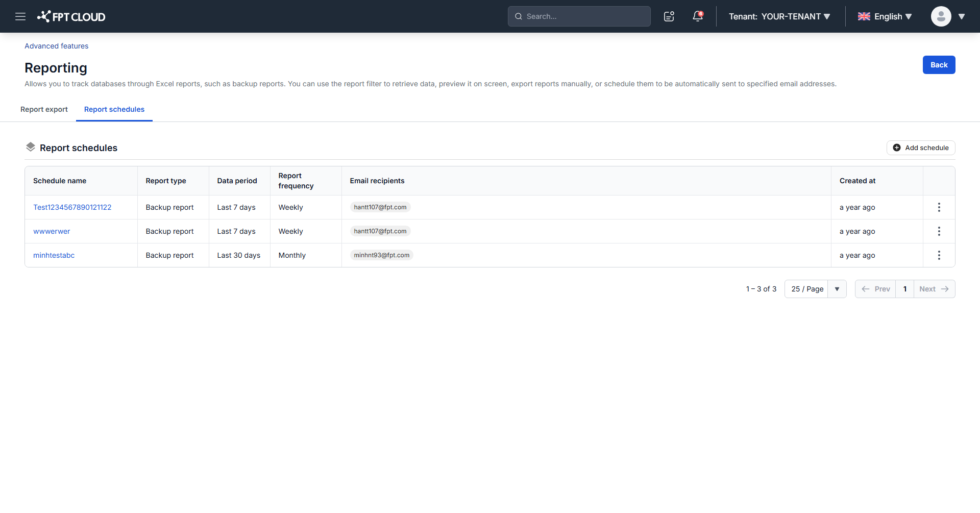The image size is (980, 513).
Task: Open the Test1234567890121122 schedule link
Action: 72,207
